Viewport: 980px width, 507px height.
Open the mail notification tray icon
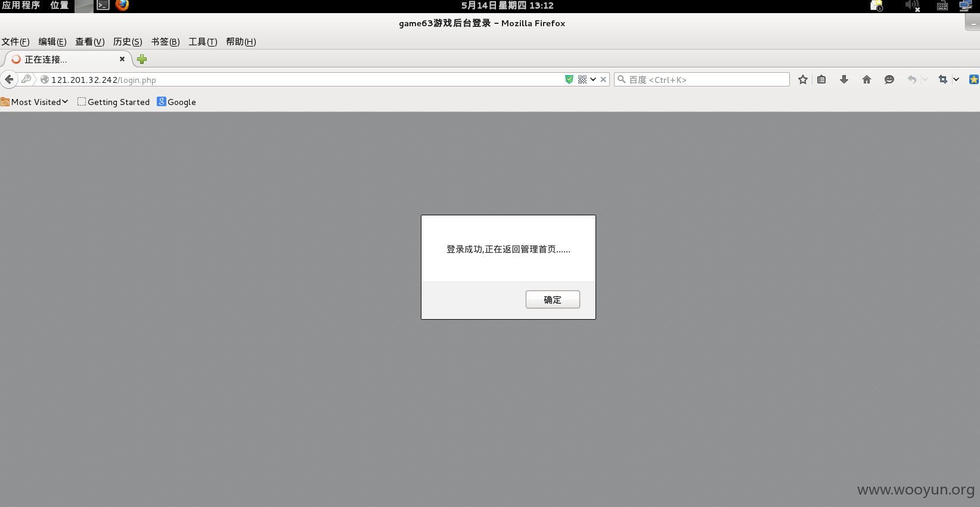pyautogui.click(x=876, y=6)
